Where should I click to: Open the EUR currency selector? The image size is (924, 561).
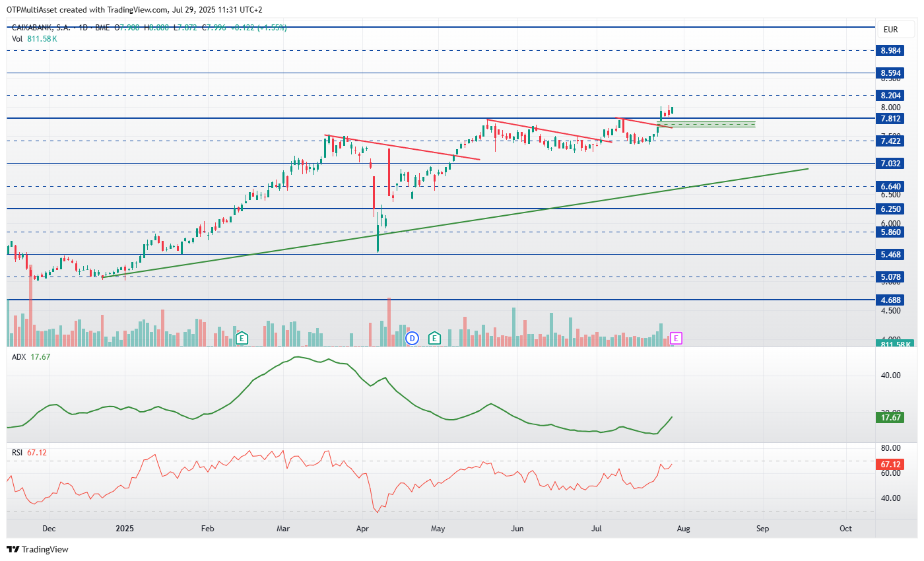click(890, 30)
